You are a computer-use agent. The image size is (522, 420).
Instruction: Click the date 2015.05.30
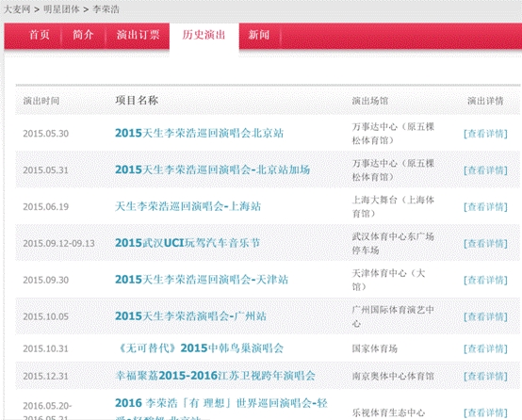click(45, 134)
